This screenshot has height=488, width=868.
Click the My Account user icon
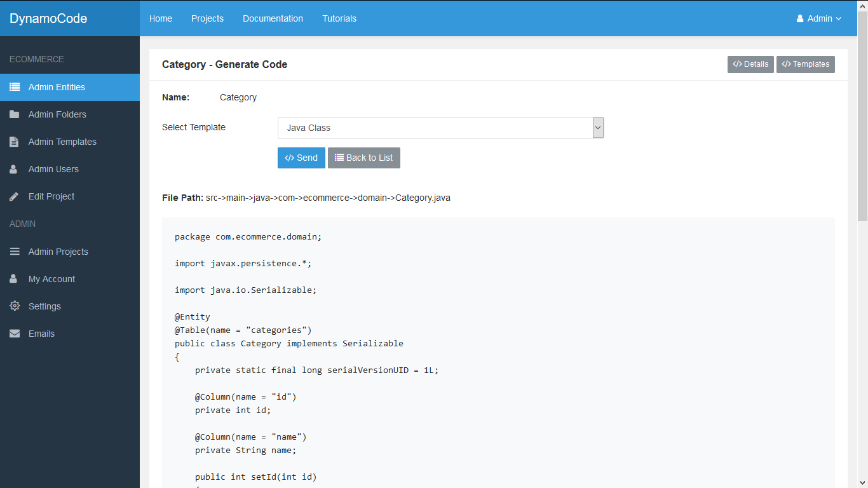(14, 279)
